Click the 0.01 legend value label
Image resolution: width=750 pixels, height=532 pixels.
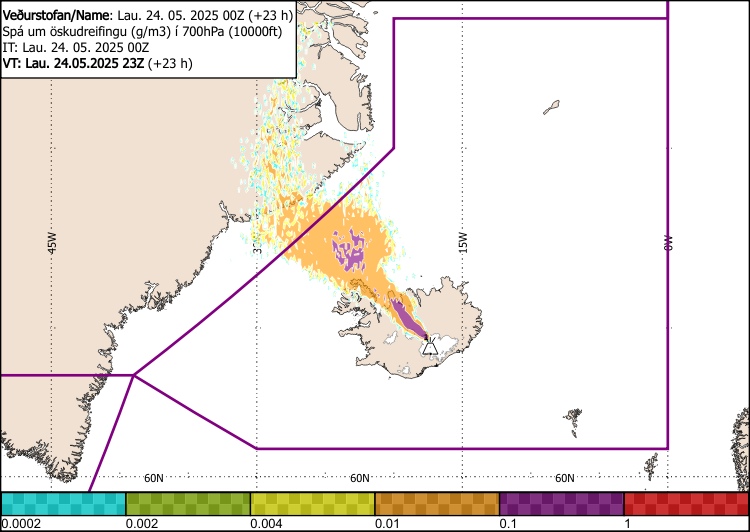click(x=389, y=523)
